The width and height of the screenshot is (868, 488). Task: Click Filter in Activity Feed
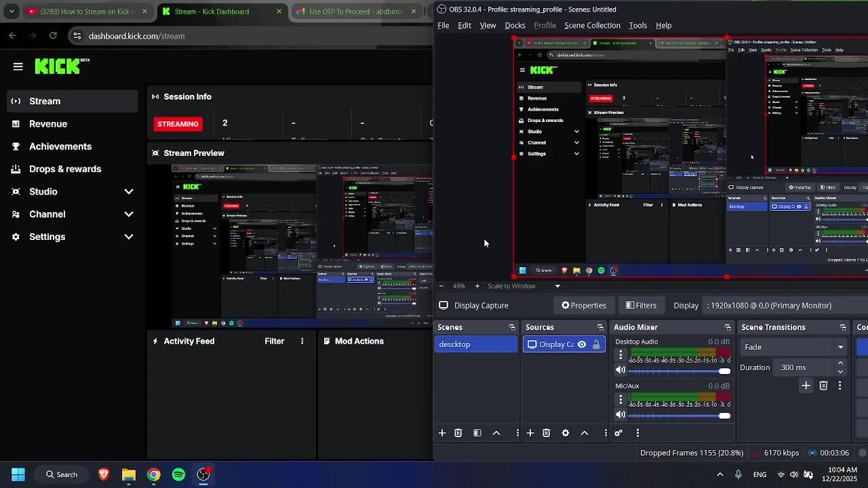[274, 341]
